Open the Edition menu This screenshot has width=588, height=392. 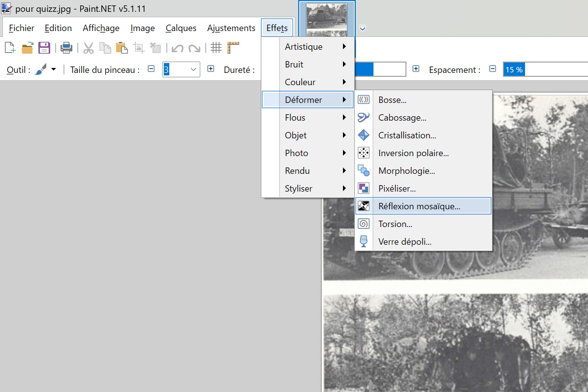tap(58, 28)
